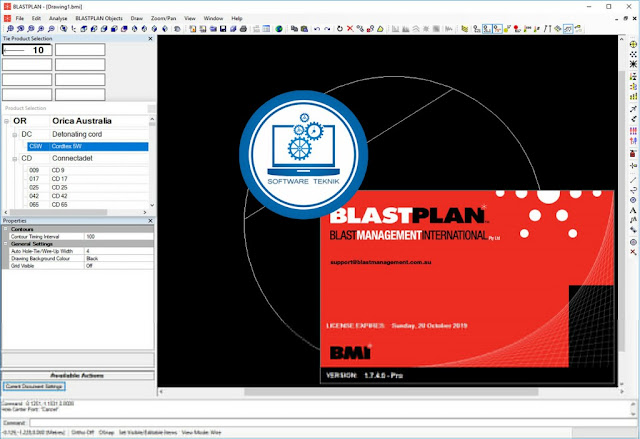
Task: Select the 'CD 17' product row
Action: click(x=88, y=179)
